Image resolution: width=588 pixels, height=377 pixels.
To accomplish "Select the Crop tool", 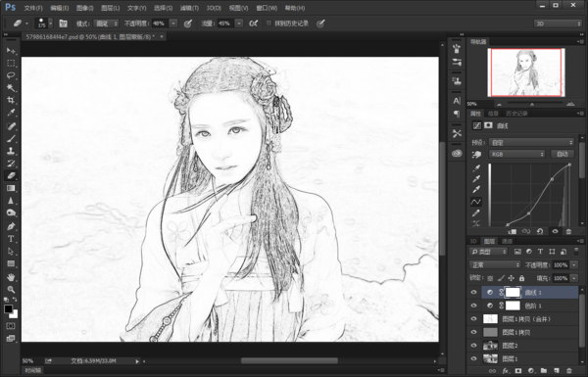I will pos(11,100).
